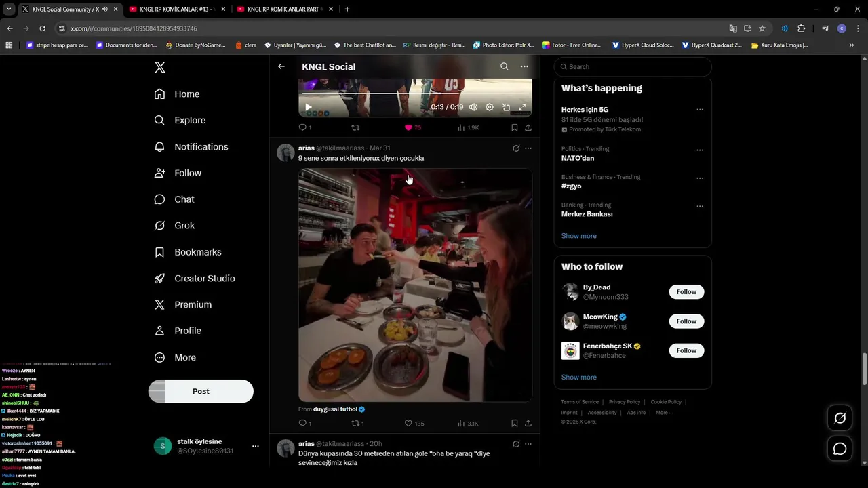Show more under What's happening

tap(579, 236)
